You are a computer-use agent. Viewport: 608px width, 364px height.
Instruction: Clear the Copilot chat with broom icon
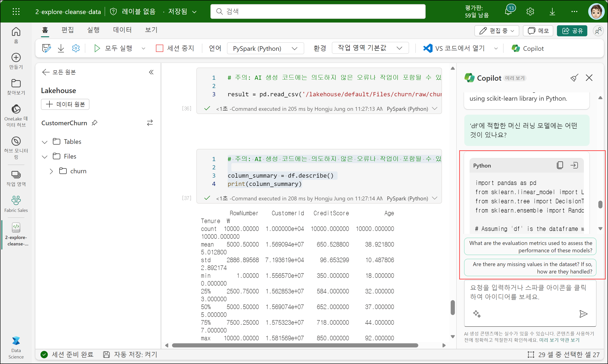click(x=574, y=78)
